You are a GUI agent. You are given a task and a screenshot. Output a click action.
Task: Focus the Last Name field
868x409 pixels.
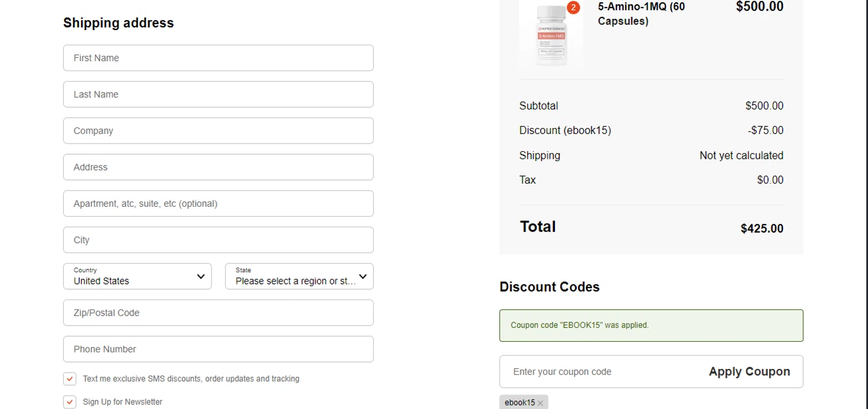click(218, 94)
